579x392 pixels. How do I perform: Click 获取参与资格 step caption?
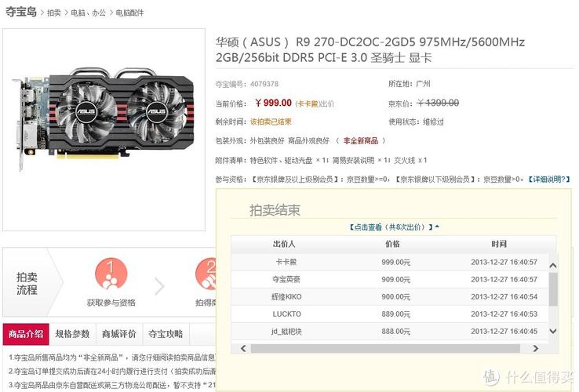111,303
